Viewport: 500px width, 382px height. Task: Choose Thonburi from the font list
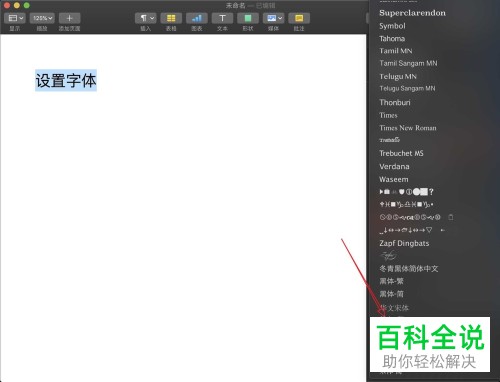(x=395, y=102)
